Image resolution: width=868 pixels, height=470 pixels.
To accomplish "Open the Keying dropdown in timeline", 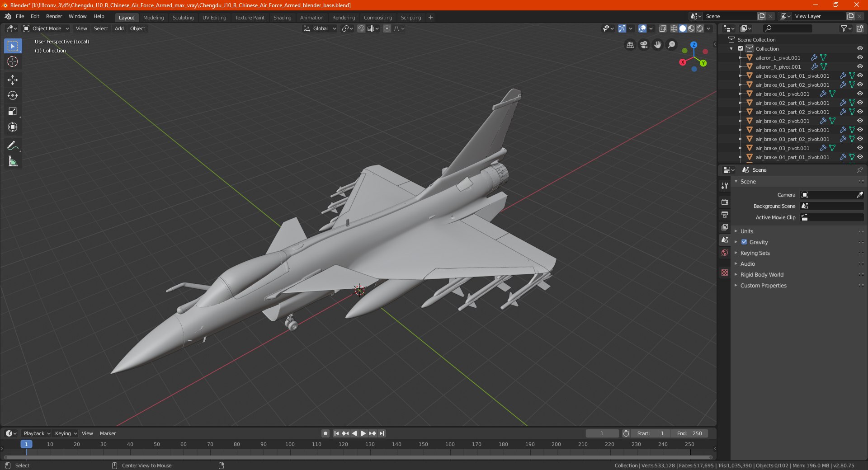I will click(66, 433).
